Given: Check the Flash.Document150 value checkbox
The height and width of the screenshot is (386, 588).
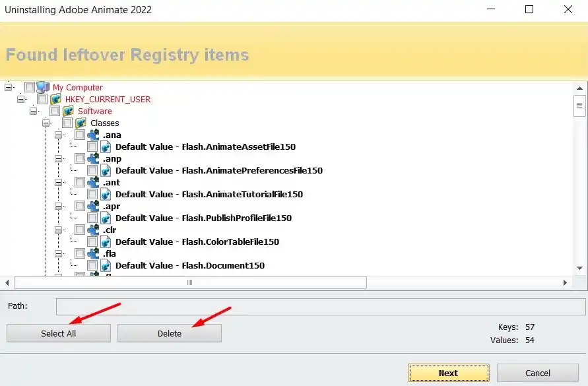Looking at the screenshot, I should [92, 266].
